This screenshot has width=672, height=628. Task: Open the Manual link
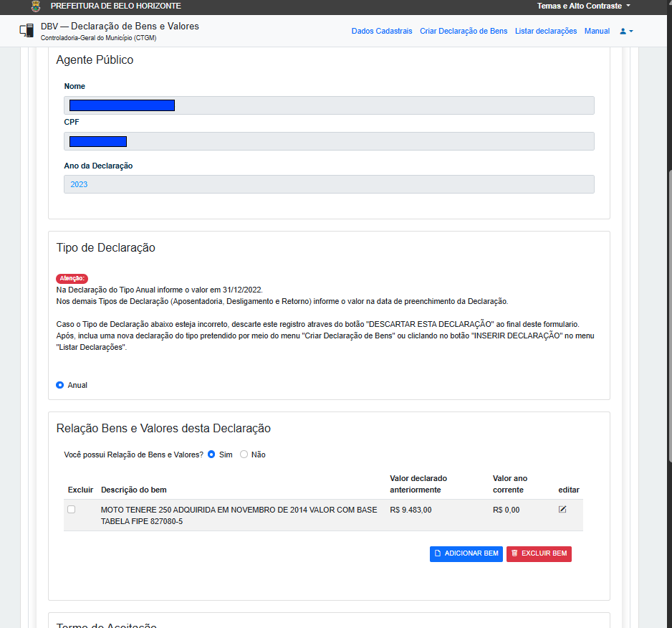tap(597, 31)
